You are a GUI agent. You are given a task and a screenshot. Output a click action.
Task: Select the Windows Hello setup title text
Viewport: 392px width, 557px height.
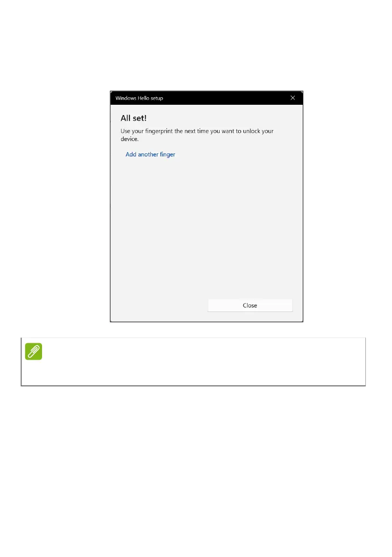click(139, 98)
